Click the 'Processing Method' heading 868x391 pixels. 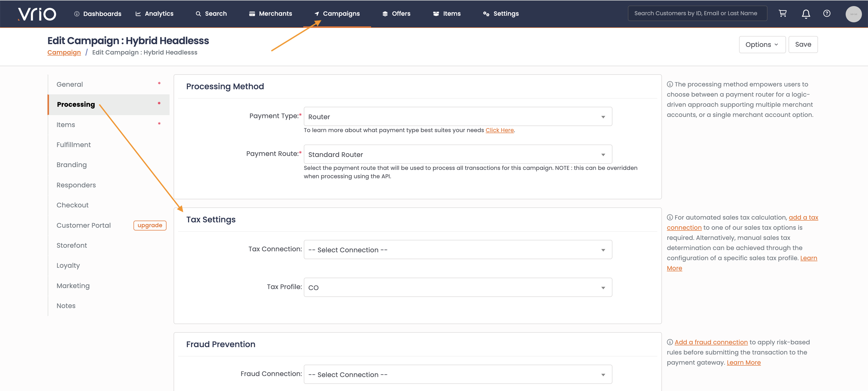point(225,86)
